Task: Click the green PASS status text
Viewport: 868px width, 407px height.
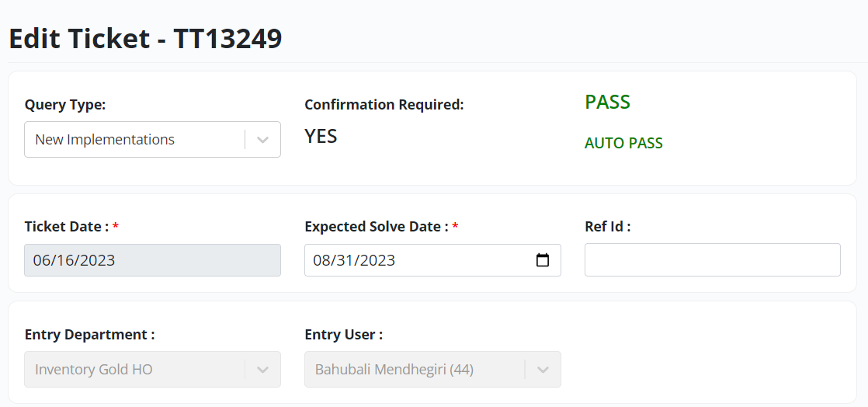Action: pos(607,103)
